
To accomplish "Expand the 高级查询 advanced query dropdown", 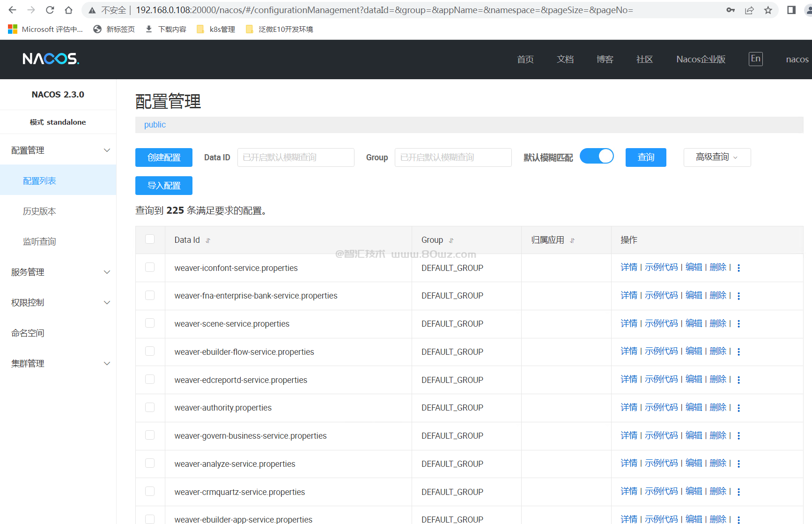I will point(716,157).
